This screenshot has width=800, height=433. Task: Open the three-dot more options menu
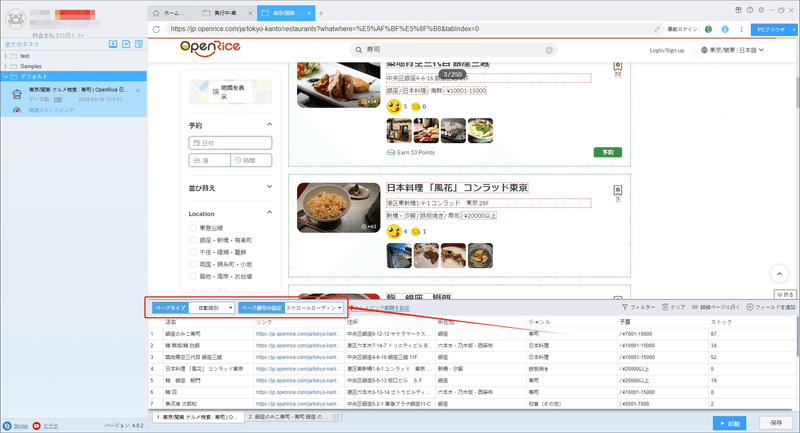(741, 29)
